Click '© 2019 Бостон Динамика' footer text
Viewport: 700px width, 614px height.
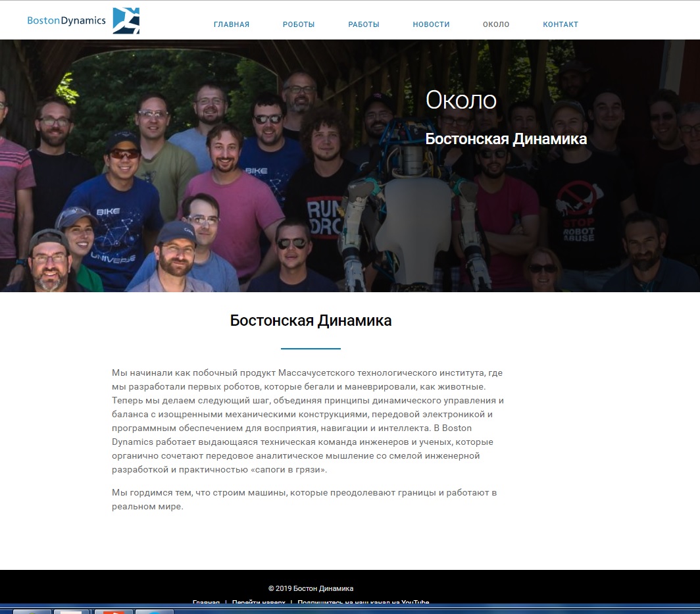311,588
